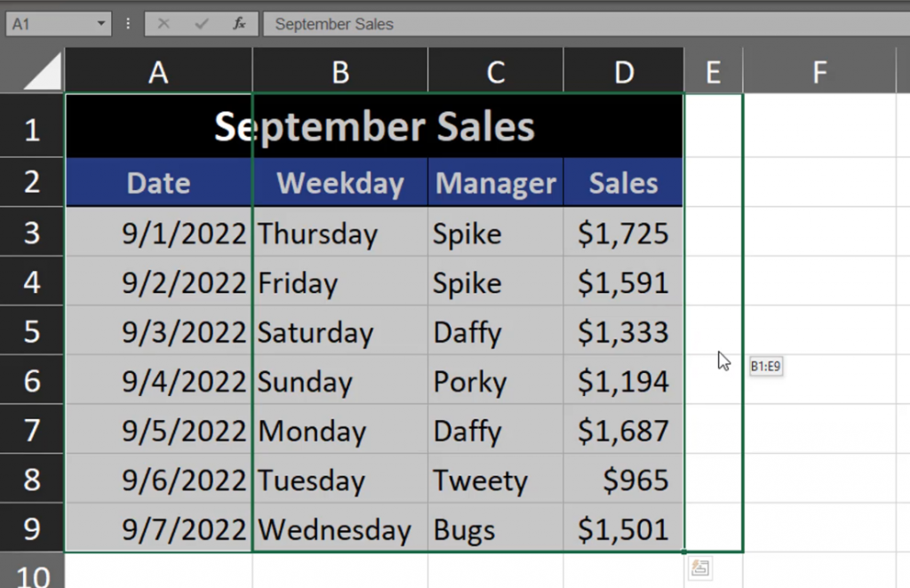
Task: Click the Cancel (X) icon in formula bar
Action: point(164,24)
